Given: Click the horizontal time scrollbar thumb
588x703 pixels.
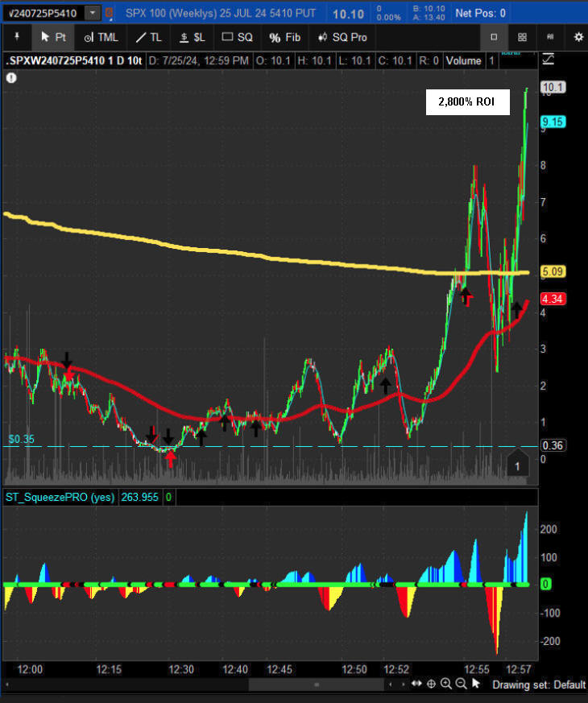Looking at the screenshot, I should 316,684.
